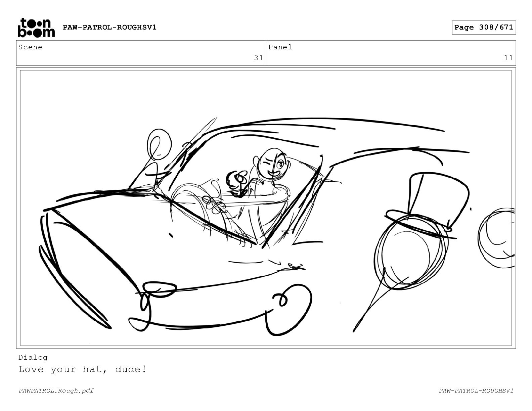
Task: Select dialog text Love your hat, dude!
Action: click(82, 369)
